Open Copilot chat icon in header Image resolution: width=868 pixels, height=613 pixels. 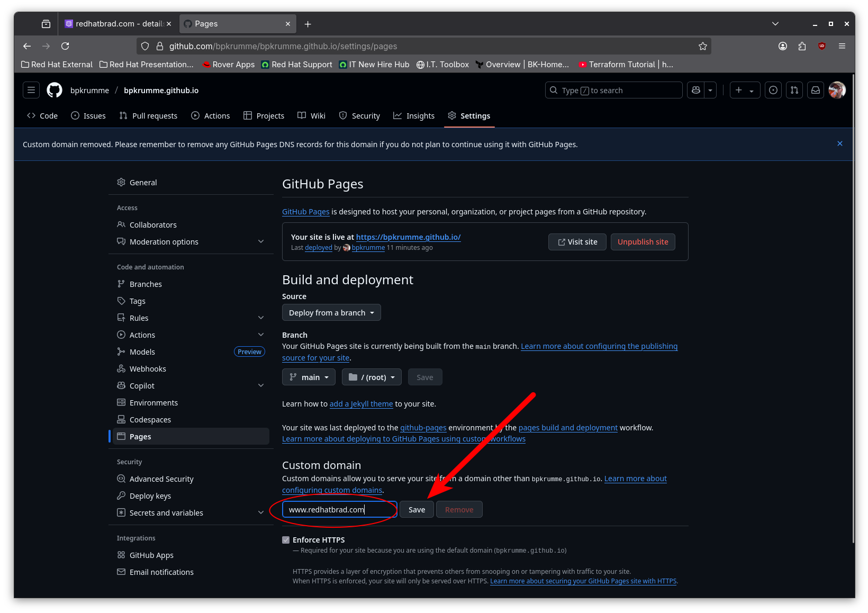click(x=696, y=90)
